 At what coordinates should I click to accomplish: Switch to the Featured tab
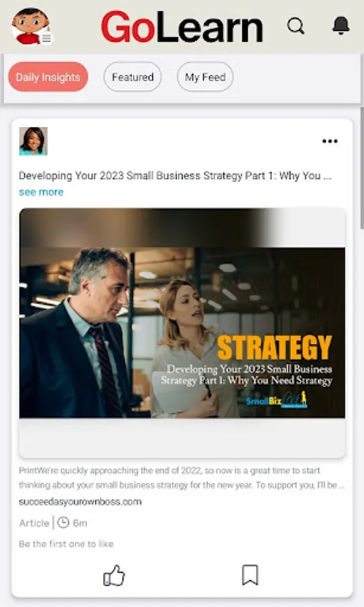[x=132, y=77]
